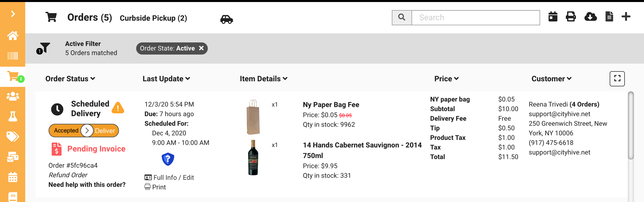Open the Active Filter funnel

(x=44, y=48)
